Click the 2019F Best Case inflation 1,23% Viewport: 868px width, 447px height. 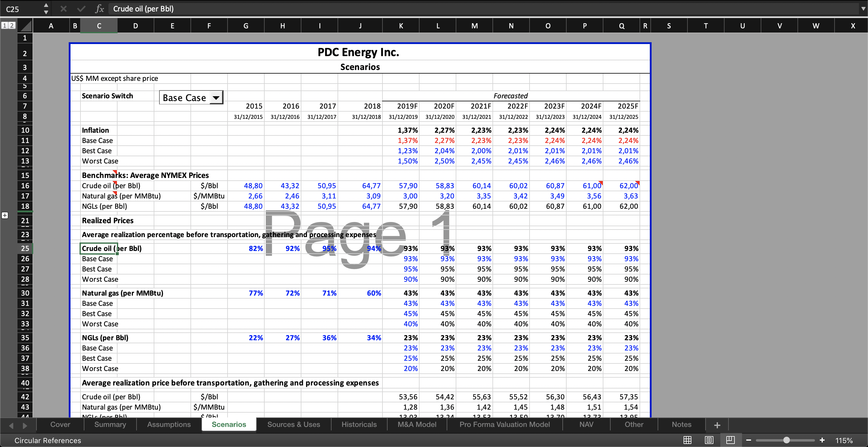[x=401, y=151]
